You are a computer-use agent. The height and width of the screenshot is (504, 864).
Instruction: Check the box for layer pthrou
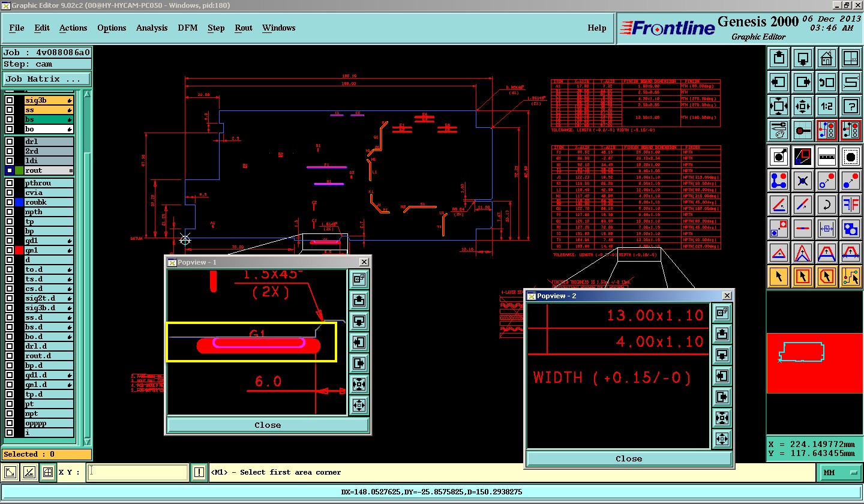[x=10, y=183]
